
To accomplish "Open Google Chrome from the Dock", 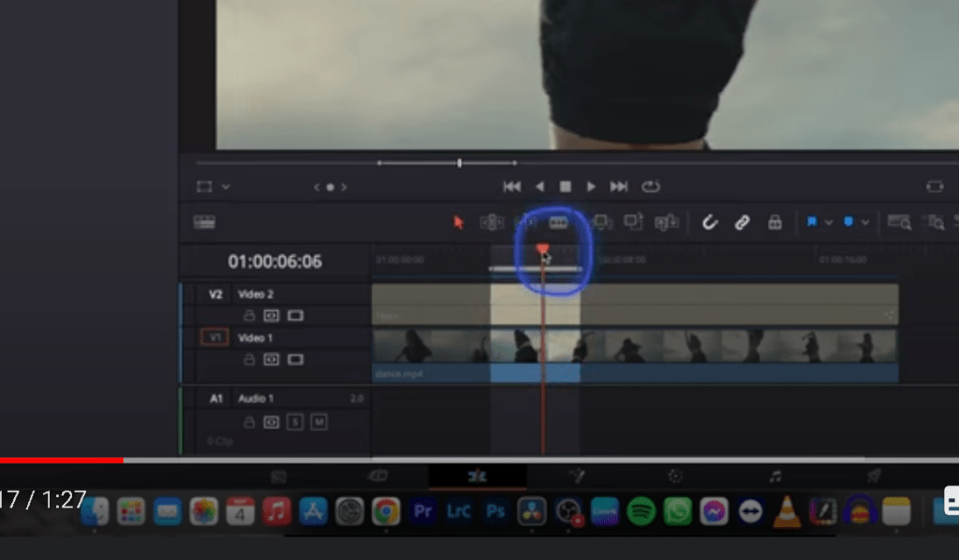I will tap(385, 511).
